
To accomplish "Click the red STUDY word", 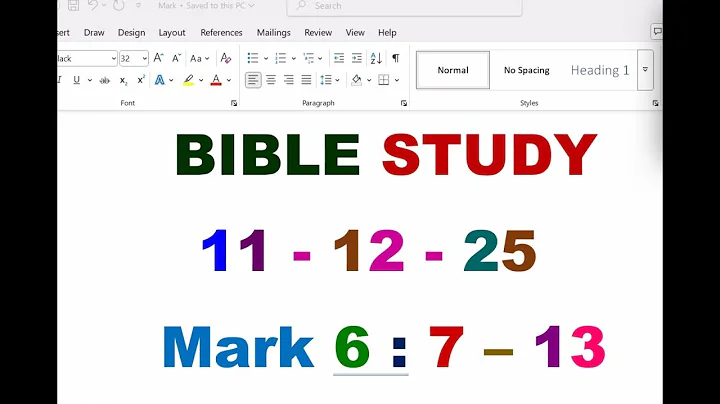I will (x=489, y=155).
